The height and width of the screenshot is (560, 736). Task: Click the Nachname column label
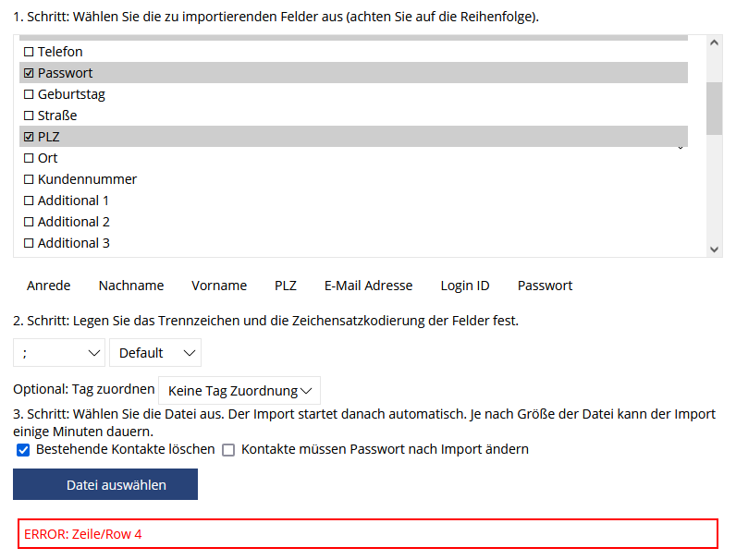click(x=131, y=286)
